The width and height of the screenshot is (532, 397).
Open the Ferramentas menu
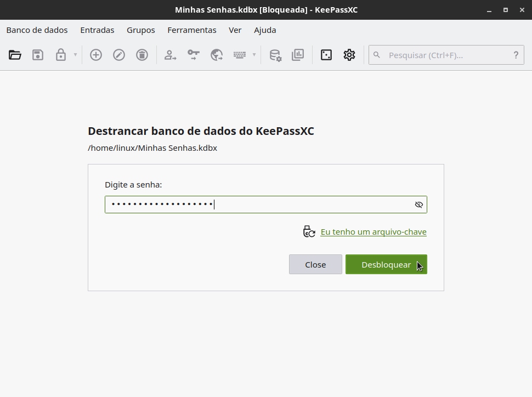click(x=192, y=30)
